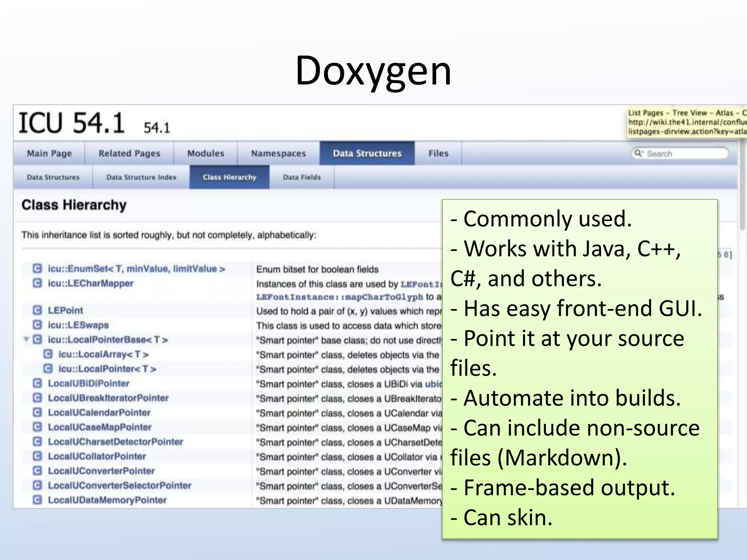Open the LEFontInstance::mapCharToGlyph reference link
This screenshot has width=747, height=560.
339,297
